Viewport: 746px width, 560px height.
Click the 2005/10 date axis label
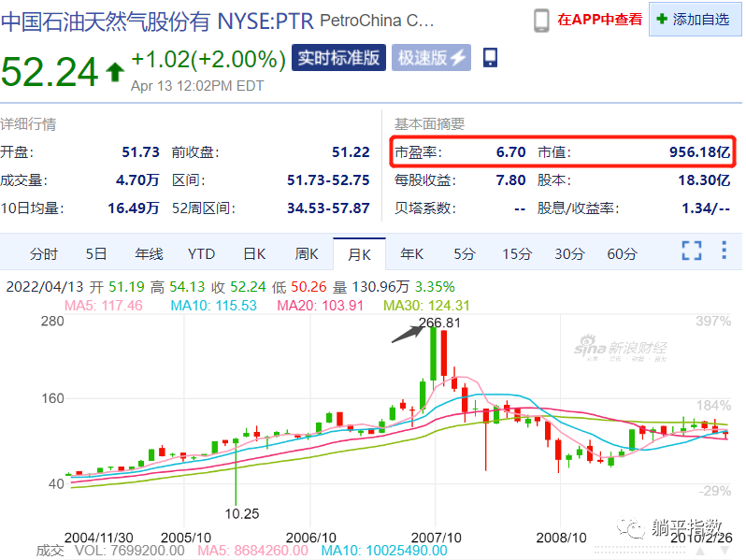pos(185,538)
